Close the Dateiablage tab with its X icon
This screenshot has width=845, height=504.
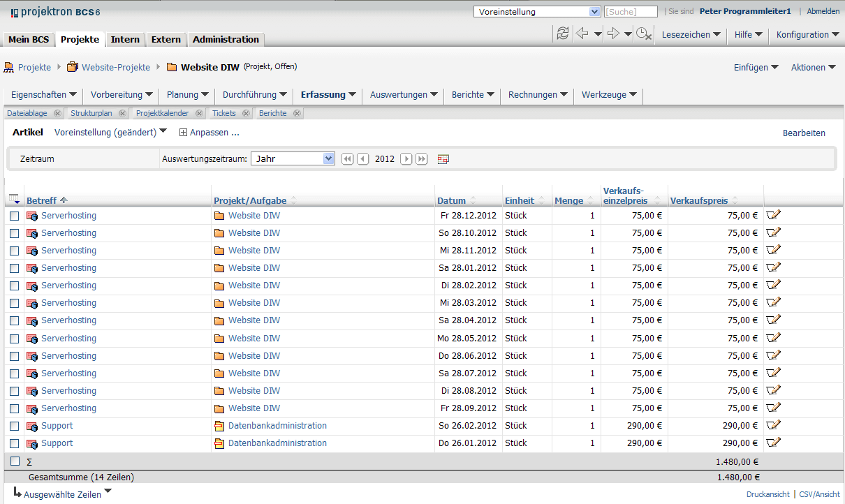pyautogui.click(x=57, y=113)
